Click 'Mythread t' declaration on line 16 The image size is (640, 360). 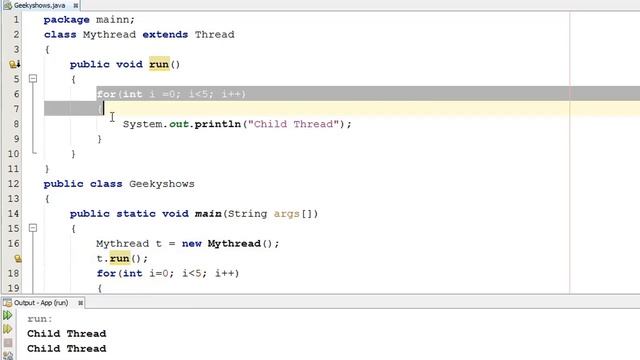[x=129, y=244]
